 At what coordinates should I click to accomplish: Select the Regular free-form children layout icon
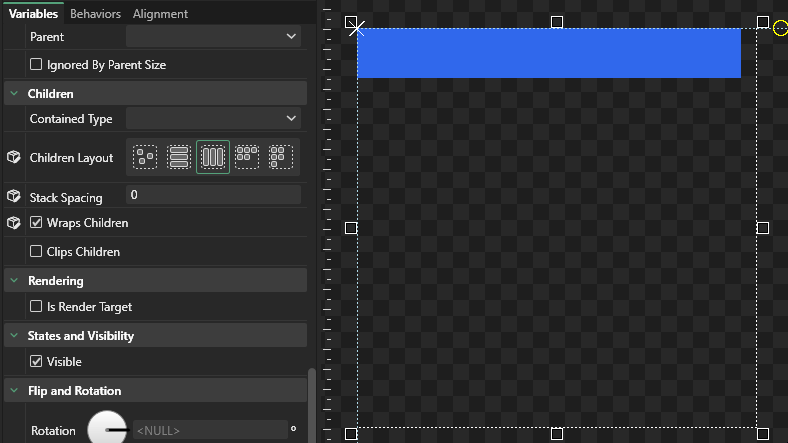[x=145, y=157]
